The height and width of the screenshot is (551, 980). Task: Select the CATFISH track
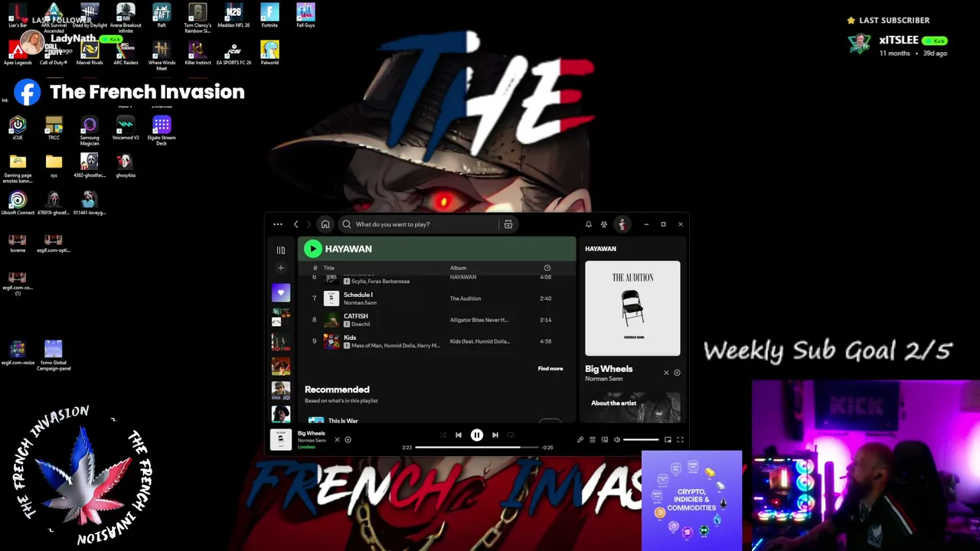tap(436, 320)
